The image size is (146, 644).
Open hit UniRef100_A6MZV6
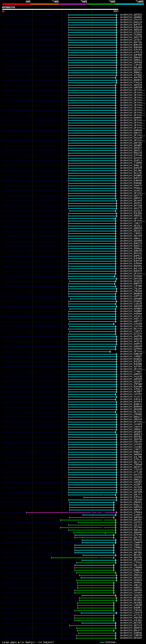pos(131,30)
